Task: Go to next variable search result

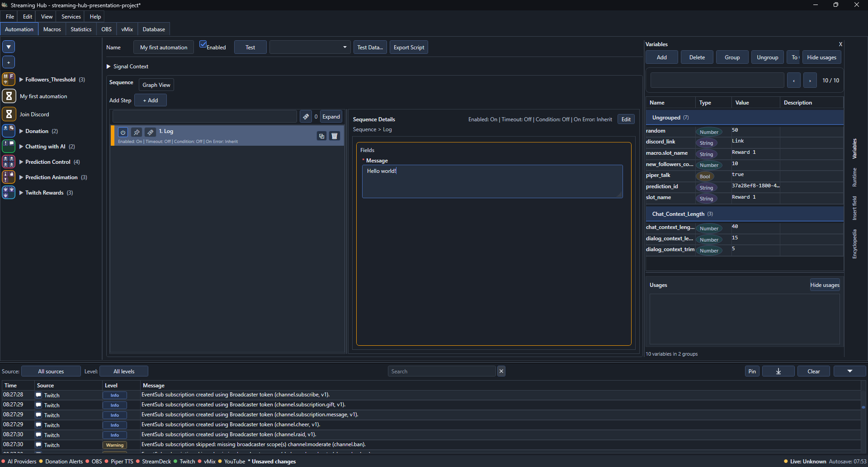Action: [810, 81]
